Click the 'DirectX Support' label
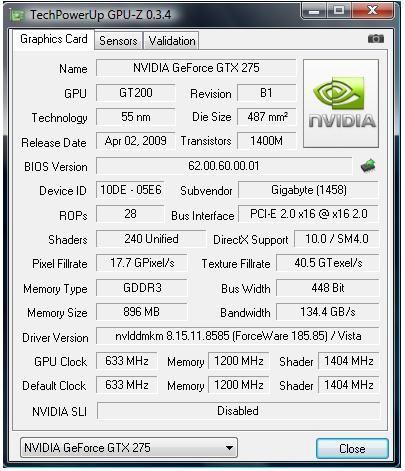The width and height of the screenshot is (405, 471). click(x=251, y=240)
